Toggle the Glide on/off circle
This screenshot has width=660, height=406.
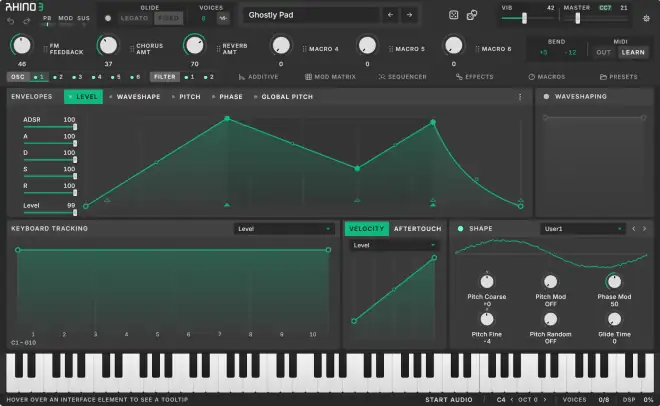coord(108,18)
